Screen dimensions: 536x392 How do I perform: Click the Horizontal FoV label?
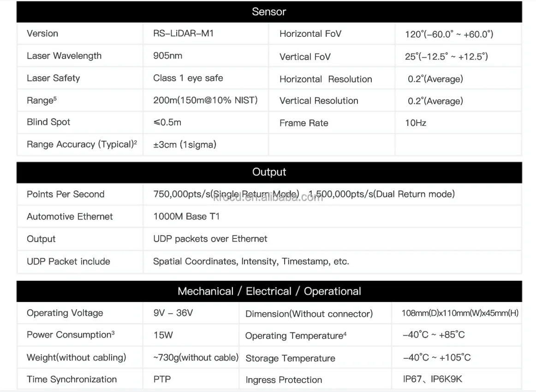(x=310, y=34)
